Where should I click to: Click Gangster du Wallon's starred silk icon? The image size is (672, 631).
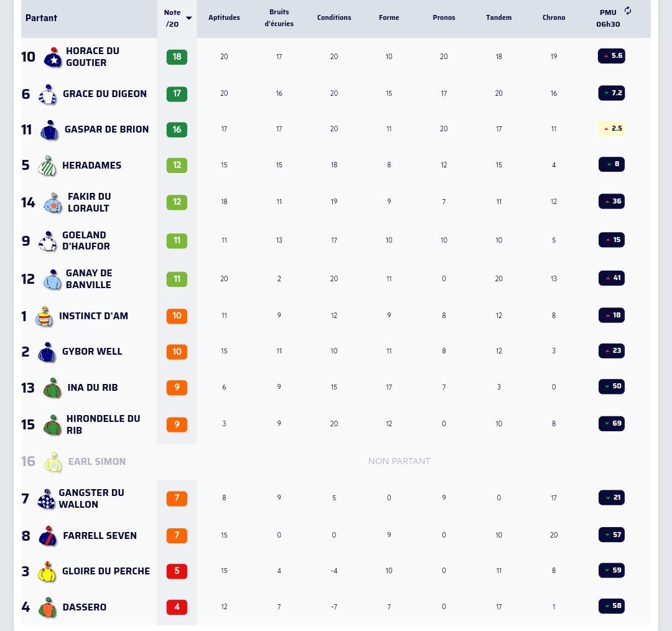click(46, 499)
